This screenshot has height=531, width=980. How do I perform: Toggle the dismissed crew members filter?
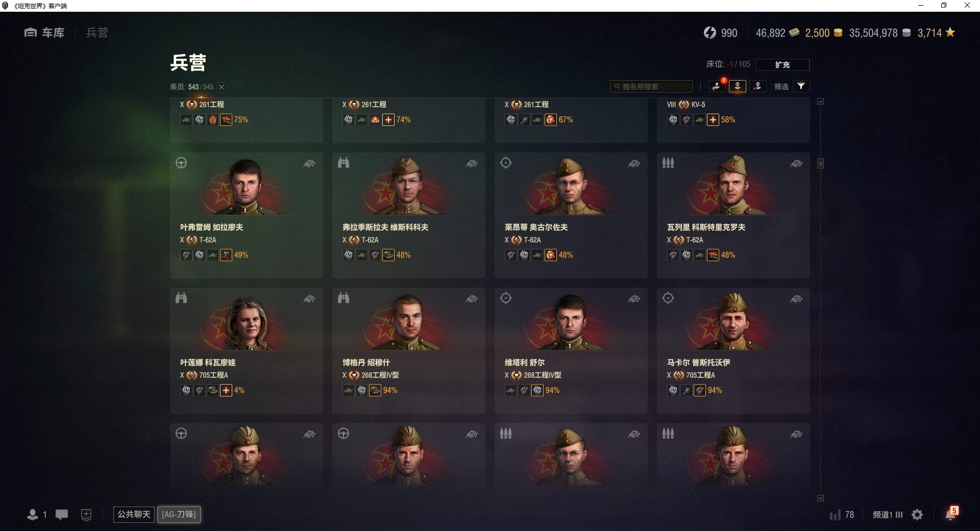pos(757,86)
